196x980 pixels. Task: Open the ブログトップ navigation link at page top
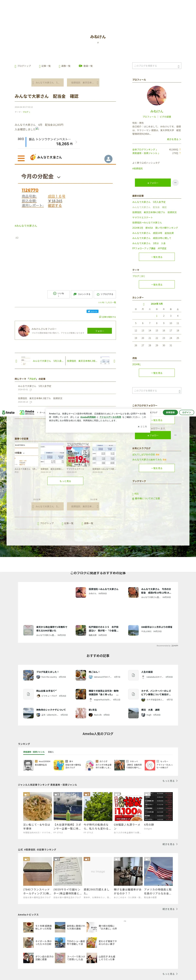[23, 66]
